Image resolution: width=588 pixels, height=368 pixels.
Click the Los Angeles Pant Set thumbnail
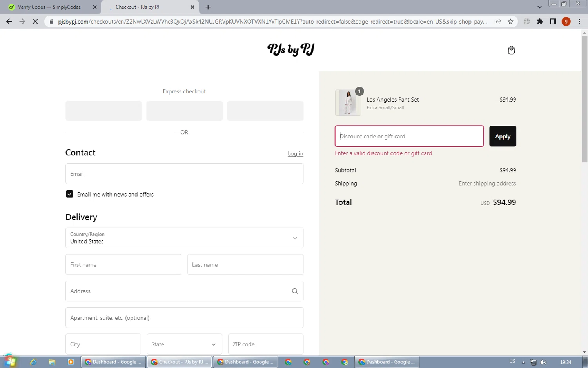[x=348, y=103]
